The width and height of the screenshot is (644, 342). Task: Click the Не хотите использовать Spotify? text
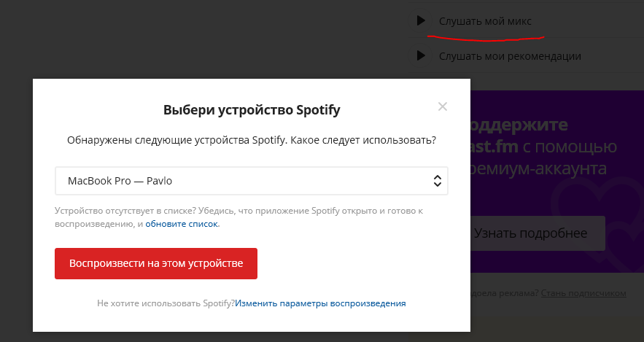click(166, 303)
